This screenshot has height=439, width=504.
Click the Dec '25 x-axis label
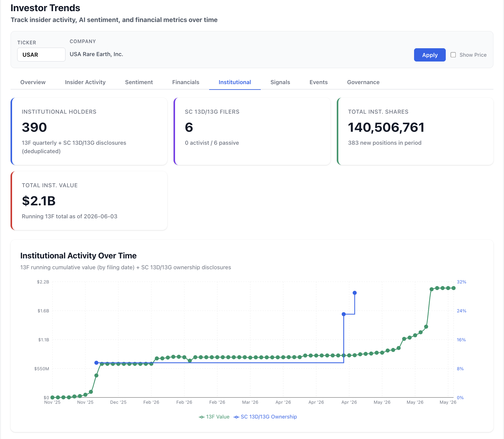pos(118,402)
